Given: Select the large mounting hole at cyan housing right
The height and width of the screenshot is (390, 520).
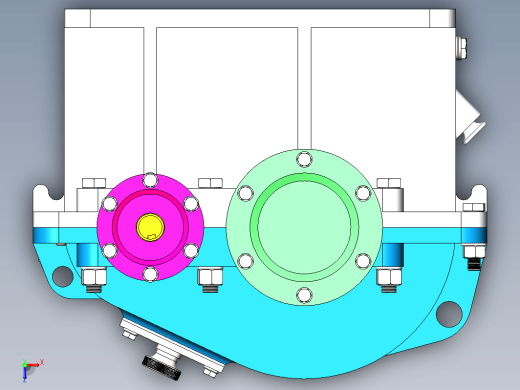Looking at the screenshot, I should [449, 314].
